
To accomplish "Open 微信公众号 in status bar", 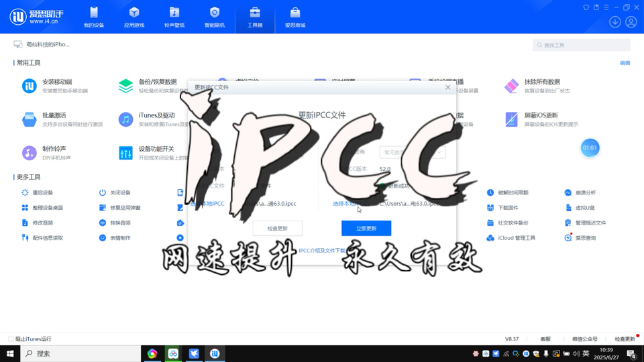I will coord(585,339).
